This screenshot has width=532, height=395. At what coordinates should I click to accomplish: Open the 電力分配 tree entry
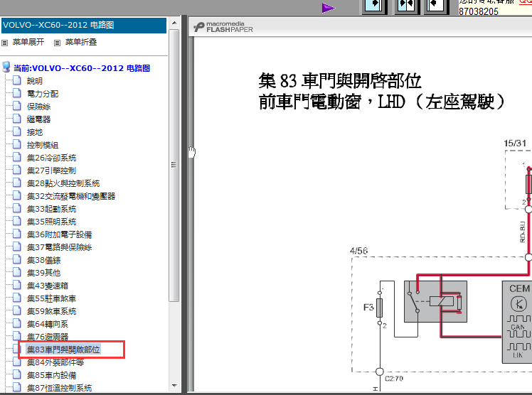click(x=43, y=94)
